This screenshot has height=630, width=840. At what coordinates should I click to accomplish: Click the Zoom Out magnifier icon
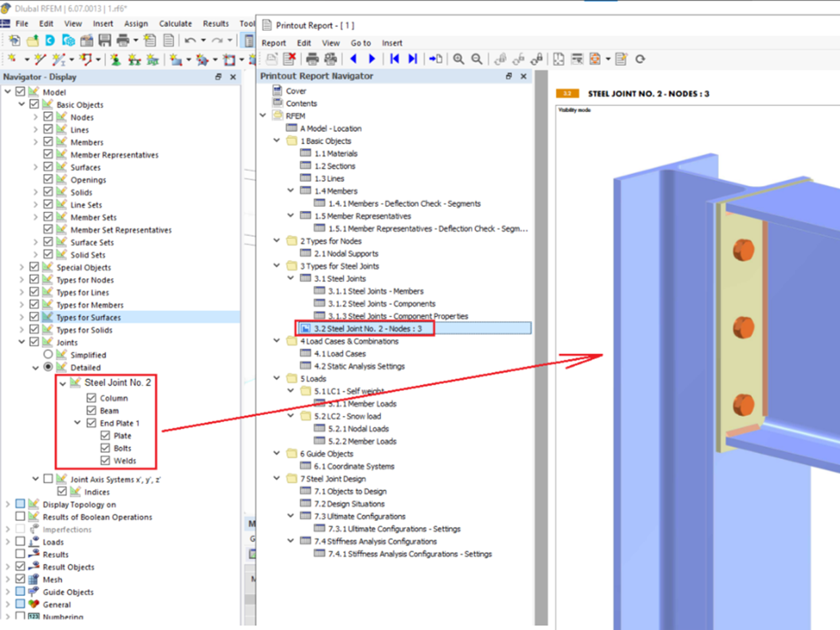477,59
